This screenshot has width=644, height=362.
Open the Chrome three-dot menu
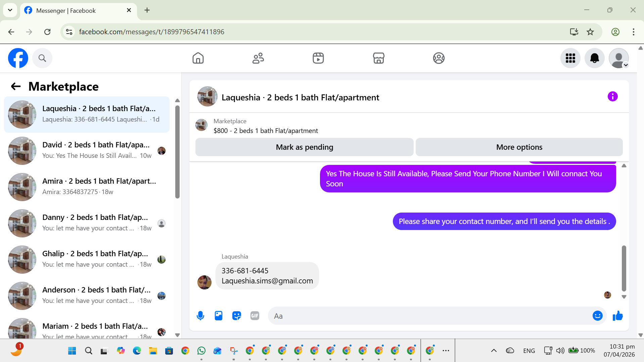634,32
